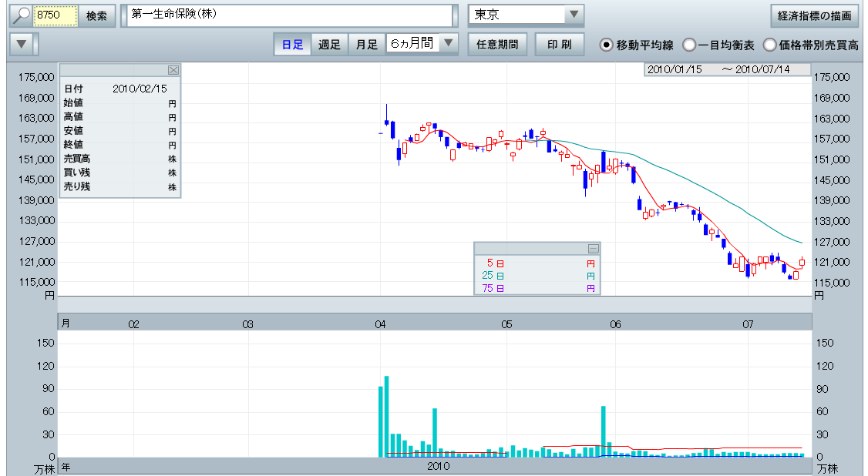
Task: Select the 価格帯別売買高 radio option
Action: 769,45
